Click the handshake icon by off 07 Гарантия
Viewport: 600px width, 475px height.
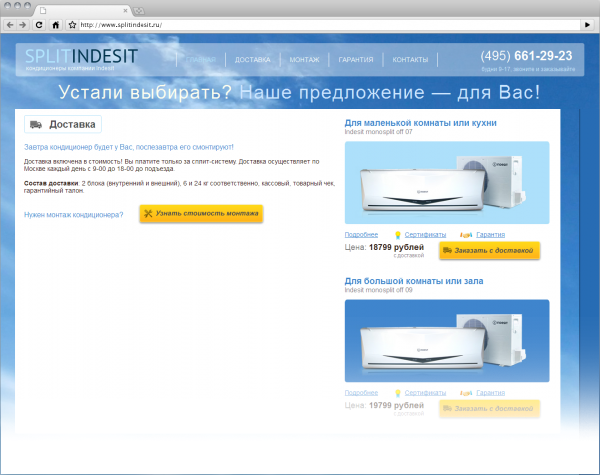466,235
